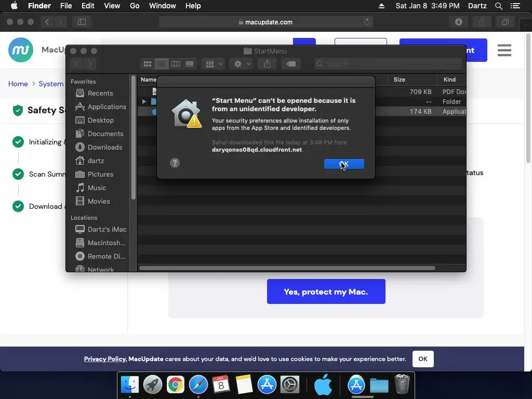Use the Finder horizontal scrollbar
Image resolution: width=532 pixels, height=399 pixels.
(287, 268)
